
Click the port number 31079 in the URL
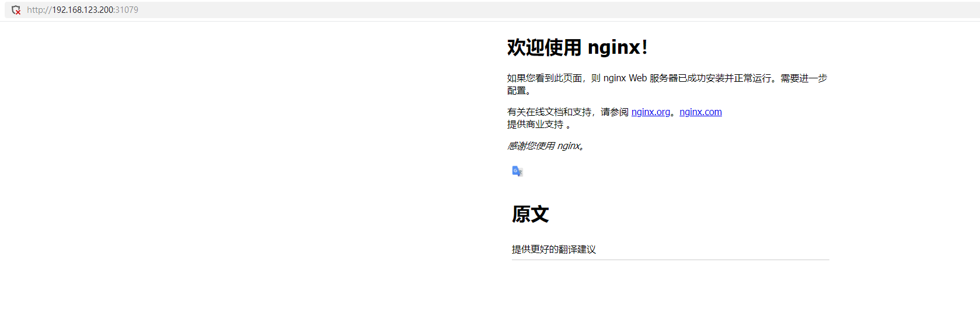(127, 10)
